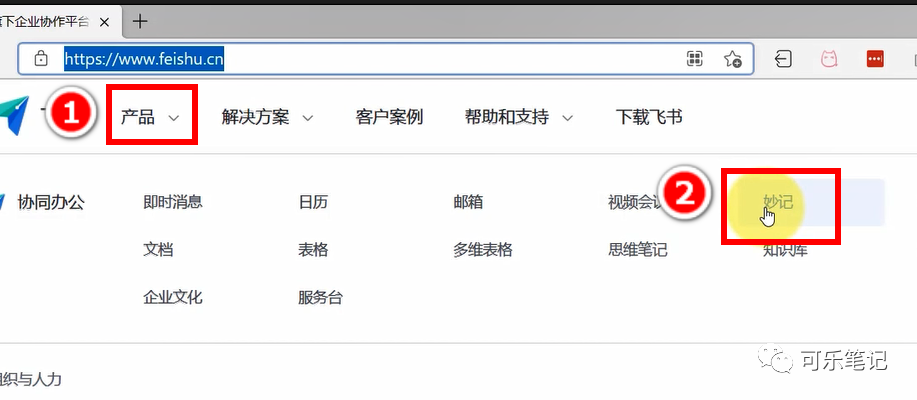Add this page to favorites star icon
This screenshot has width=917, height=400.
pyautogui.click(x=732, y=58)
